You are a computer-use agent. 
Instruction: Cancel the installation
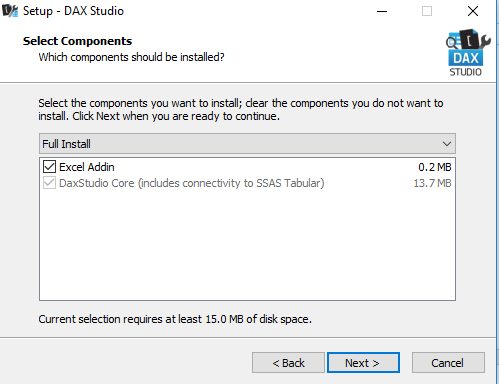448,363
